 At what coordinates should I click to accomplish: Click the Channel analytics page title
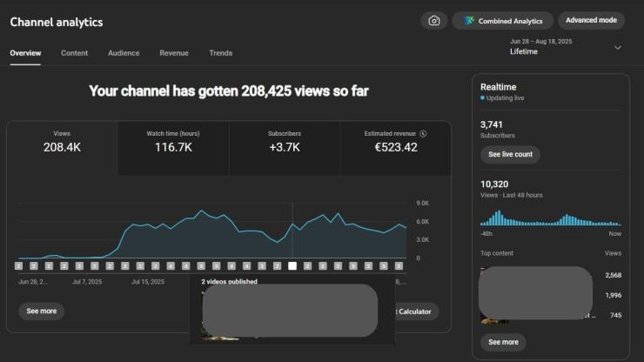coord(57,22)
